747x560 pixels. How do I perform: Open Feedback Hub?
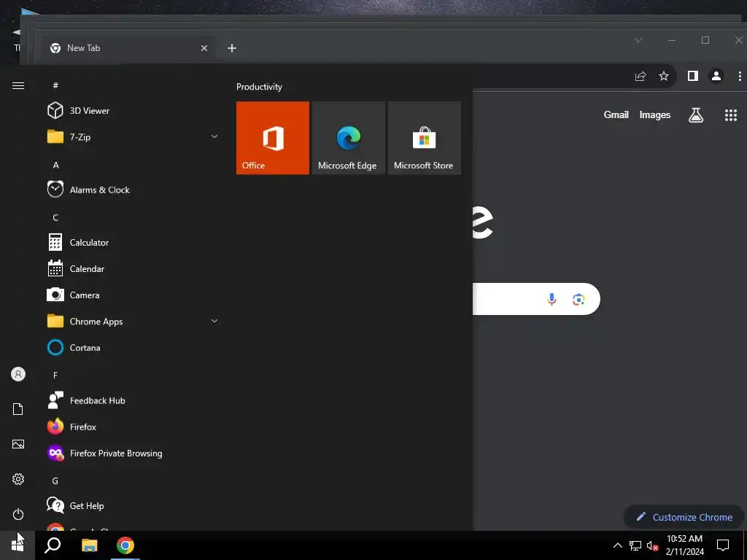pos(133,400)
